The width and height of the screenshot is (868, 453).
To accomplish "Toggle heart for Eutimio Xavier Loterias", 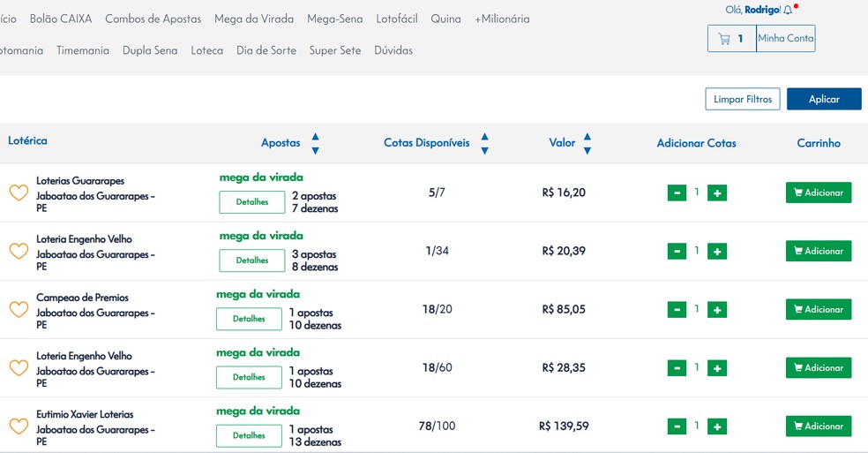I will (19, 426).
